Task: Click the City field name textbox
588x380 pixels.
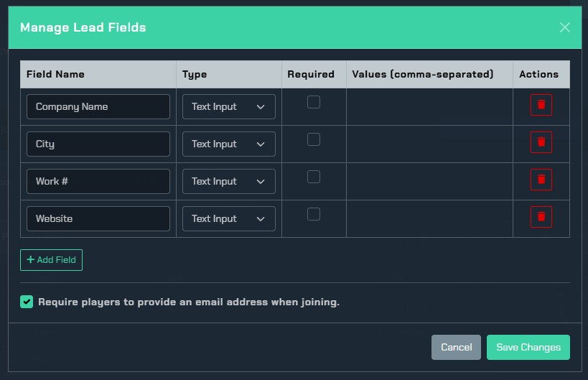Action: (98, 144)
